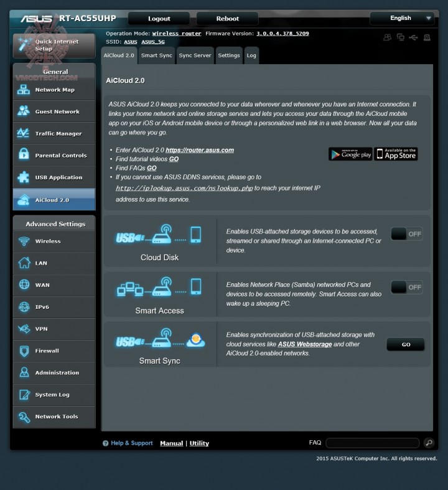Click the Help & Support question icon

coord(106,443)
